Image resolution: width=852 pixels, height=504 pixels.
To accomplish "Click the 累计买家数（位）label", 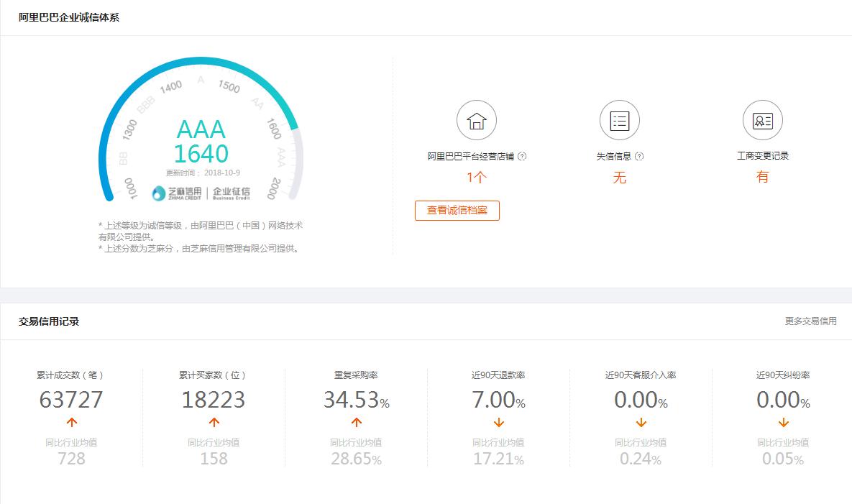I will point(212,375).
